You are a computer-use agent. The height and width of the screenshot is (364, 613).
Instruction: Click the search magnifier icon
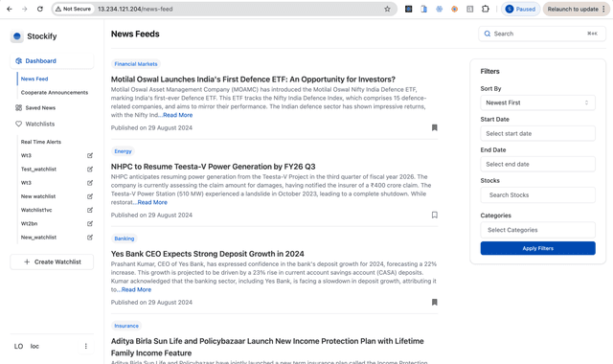coord(488,34)
